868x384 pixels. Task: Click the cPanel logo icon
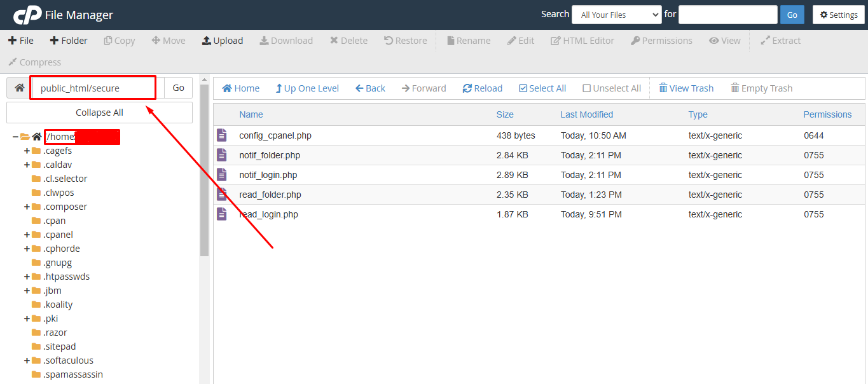[x=27, y=14]
